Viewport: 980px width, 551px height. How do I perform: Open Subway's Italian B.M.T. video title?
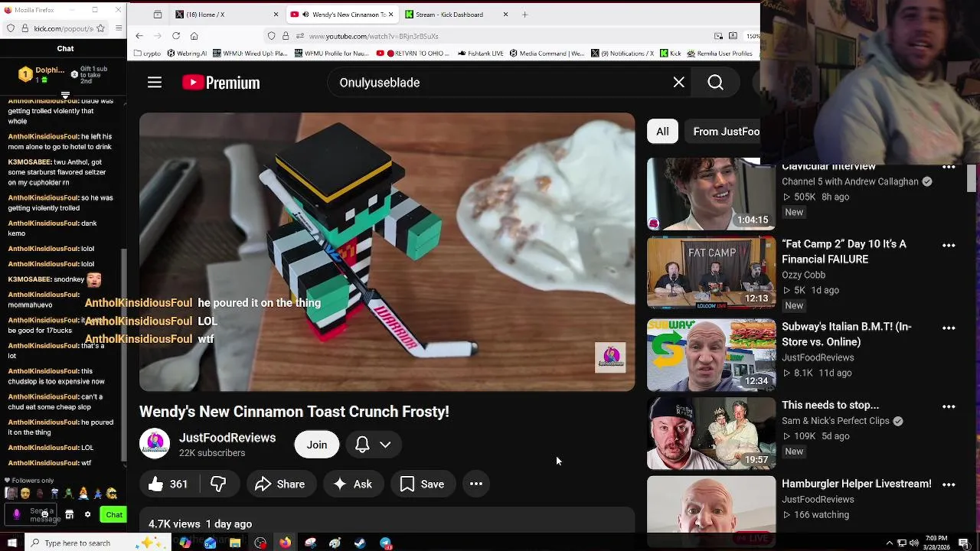(x=847, y=334)
